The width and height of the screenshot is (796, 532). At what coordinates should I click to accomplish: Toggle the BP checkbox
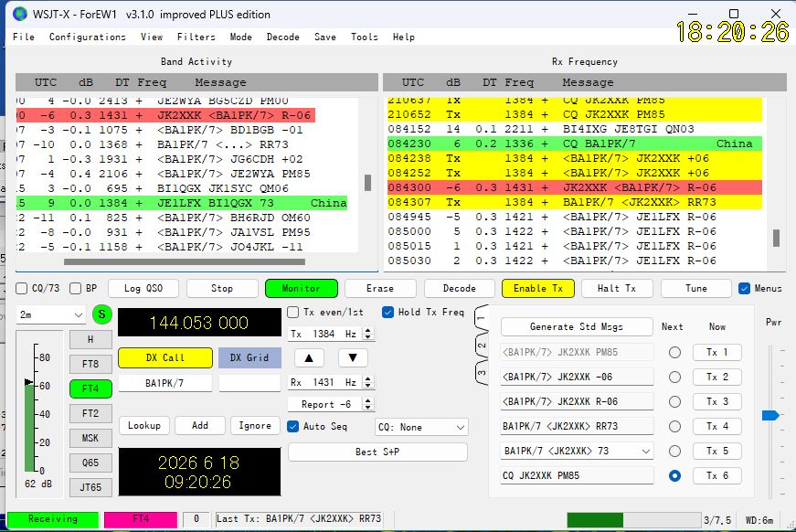coord(75,288)
